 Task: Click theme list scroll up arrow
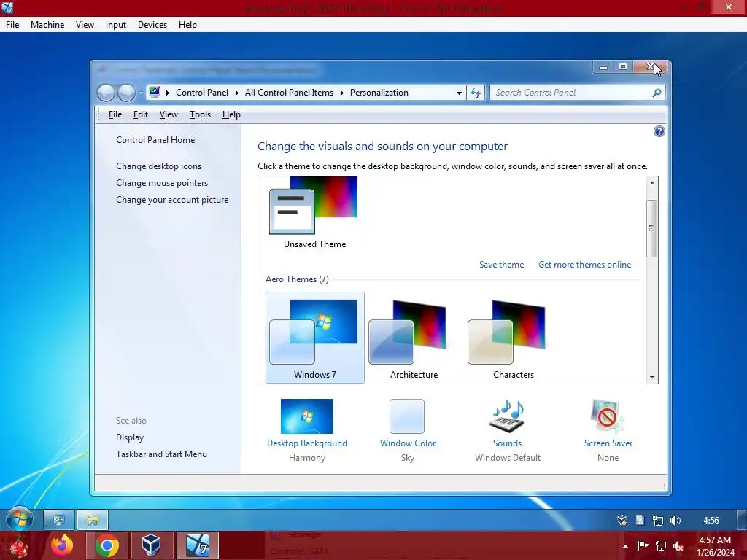pyautogui.click(x=651, y=183)
